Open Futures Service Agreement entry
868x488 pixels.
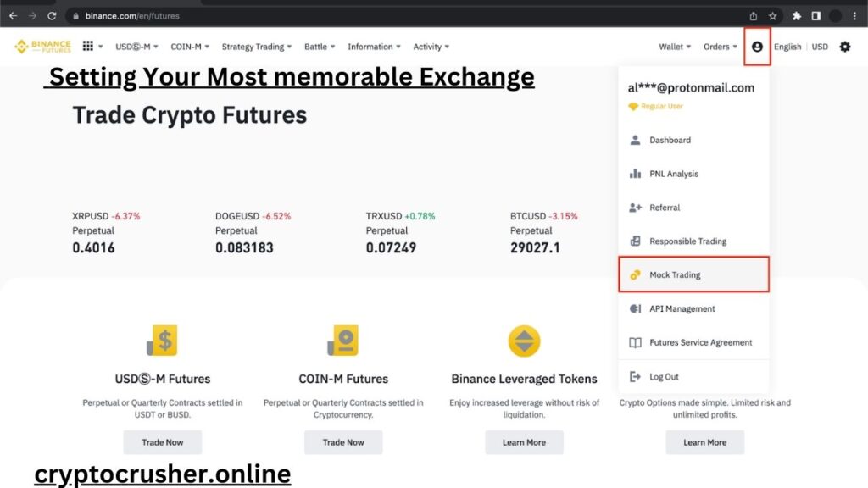693,342
